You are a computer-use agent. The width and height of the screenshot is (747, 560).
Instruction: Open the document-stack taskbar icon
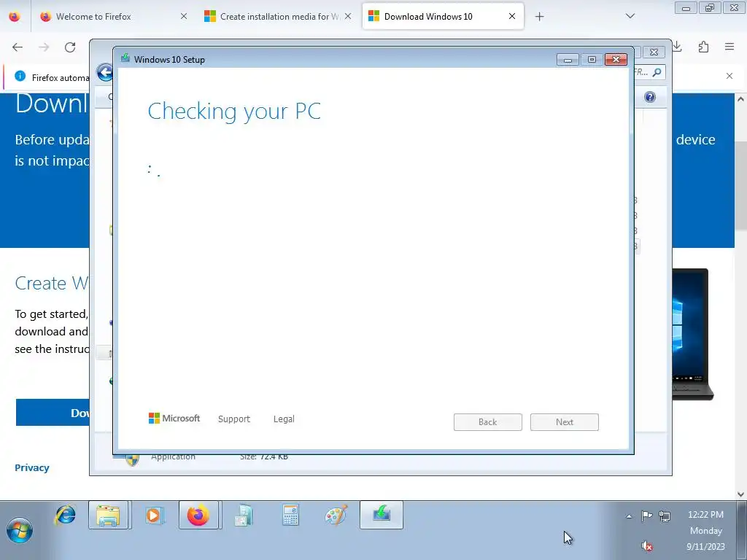(244, 516)
